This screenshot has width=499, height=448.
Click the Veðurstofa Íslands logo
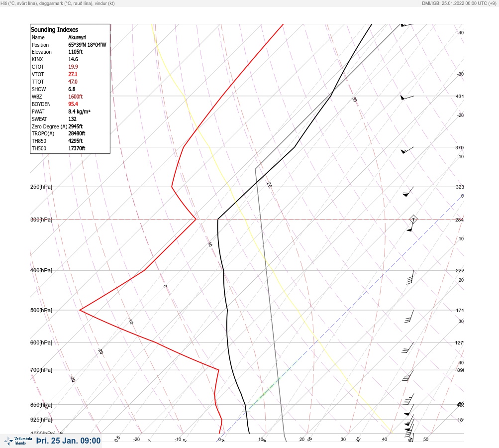click(18, 441)
